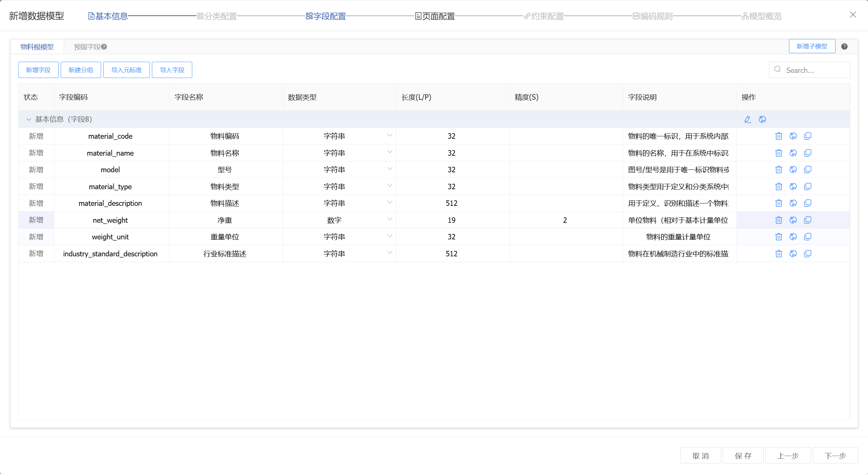The image size is (868, 474).
Task: Open data type dropdown for material_description
Action: coord(390,202)
